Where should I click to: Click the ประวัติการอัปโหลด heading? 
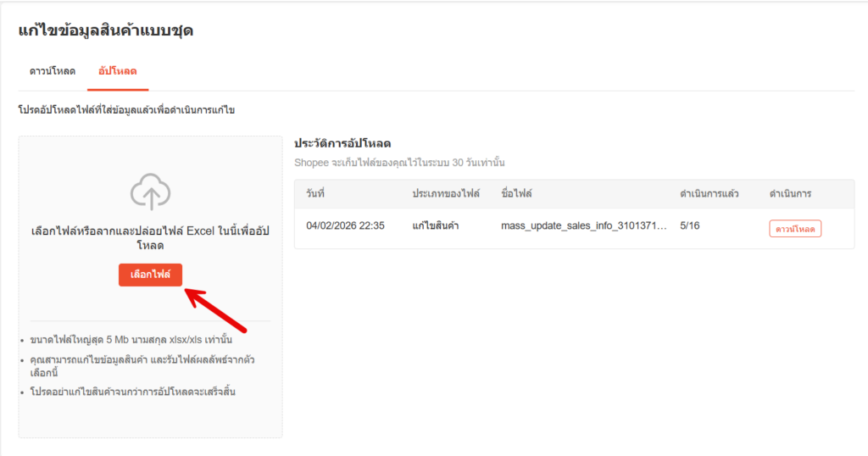(x=342, y=144)
